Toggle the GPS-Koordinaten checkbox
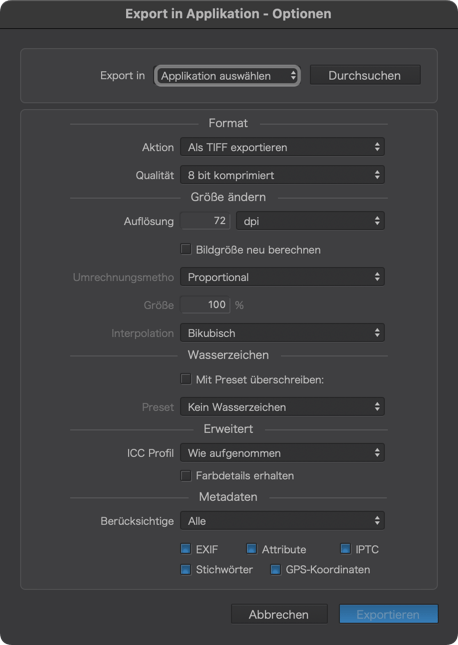The height and width of the screenshot is (645, 458). coord(275,569)
